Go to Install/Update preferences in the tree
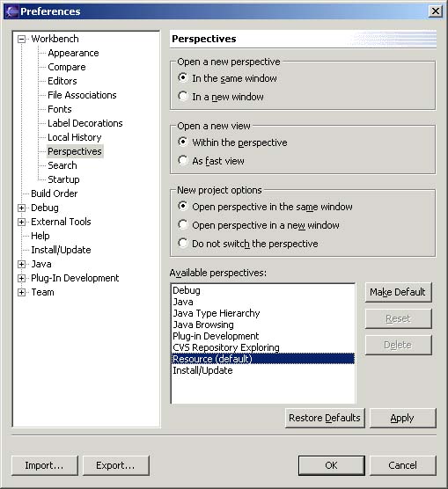Screen dimensions: 448x489 click(x=61, y=250)
